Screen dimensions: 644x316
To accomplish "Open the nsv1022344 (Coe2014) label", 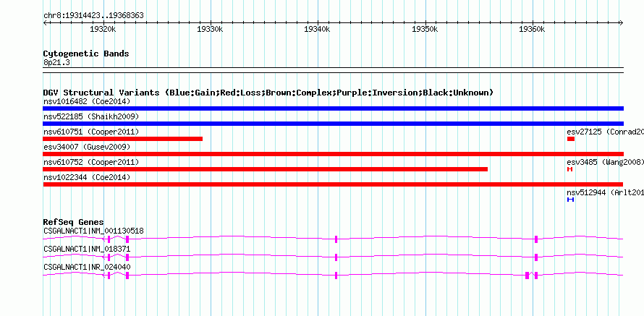I will (x=87, y=177).
